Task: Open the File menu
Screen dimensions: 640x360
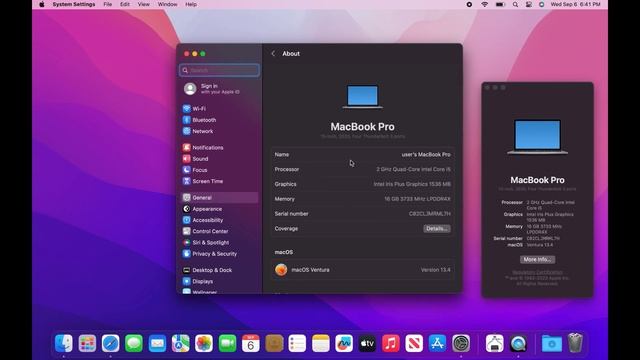Action: (108, 4)
